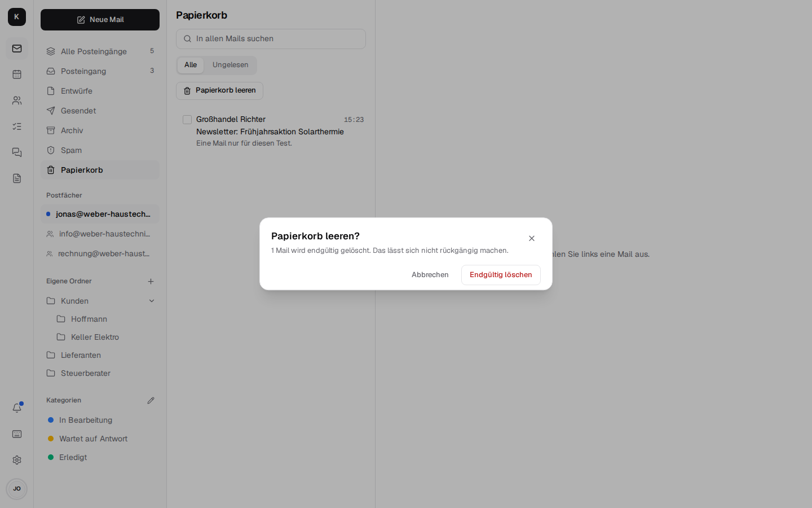Screen dimensions: 812x508
Task: Select the rechnung@weber-haust mailbox
Action: (x=100, y=253)
